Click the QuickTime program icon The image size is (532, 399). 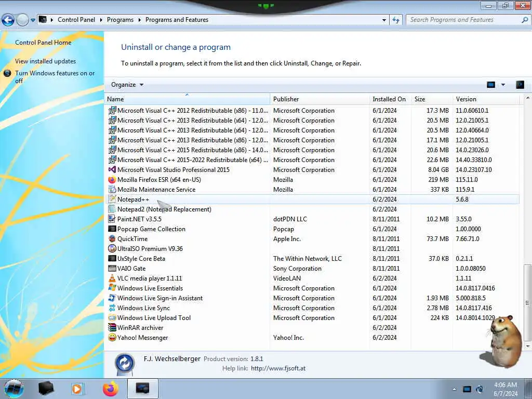[x=112, y=238]
